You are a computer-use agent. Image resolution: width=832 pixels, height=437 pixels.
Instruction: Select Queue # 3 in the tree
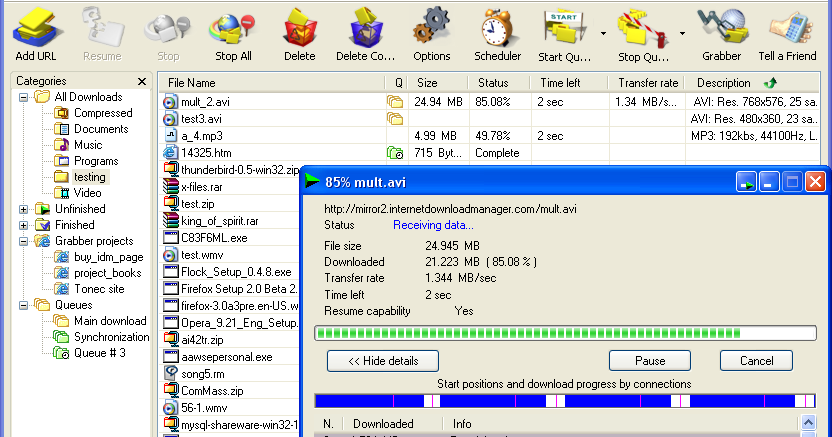[x=100, y=353]
